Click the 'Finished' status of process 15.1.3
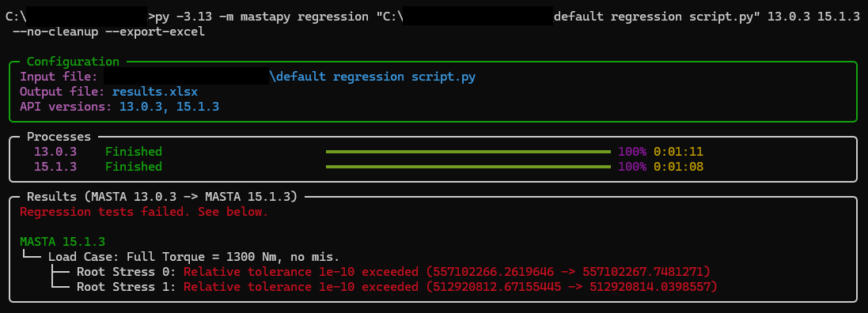Screen dimensions: 868x313 (134, 166)
